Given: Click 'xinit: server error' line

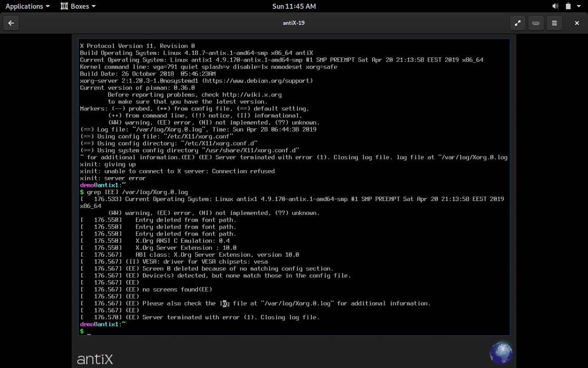Looking at the screenshot, I should pos(113,178).
